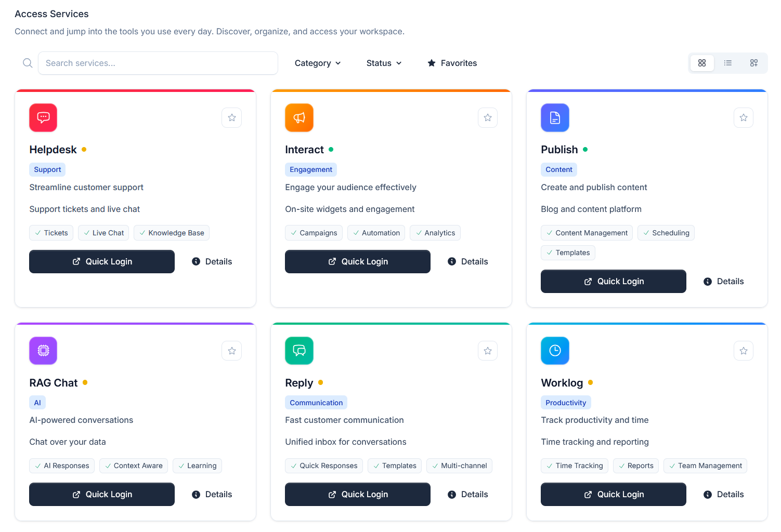The height and width of the screenshot is (532, 781).
Task: Click the Publish document icon
Action: tap(555, 117)
